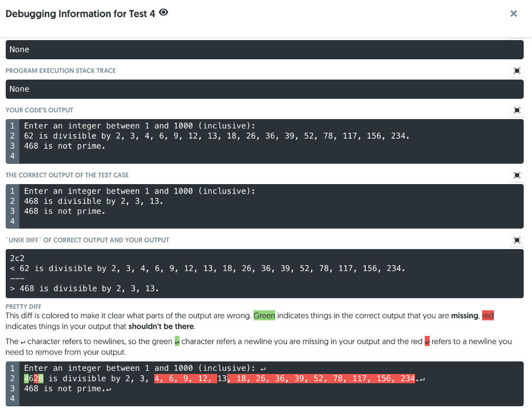Select line number 1 in the Pretty Diff panel
This screenshot has width=532, height=415.
12,368
